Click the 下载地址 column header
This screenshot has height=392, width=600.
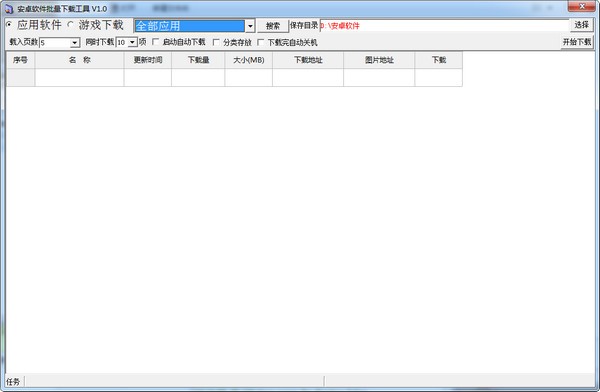[308, 60]
